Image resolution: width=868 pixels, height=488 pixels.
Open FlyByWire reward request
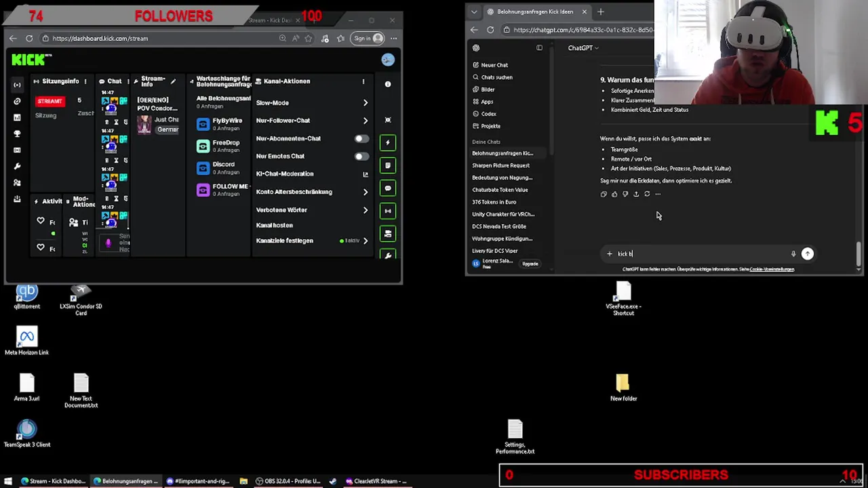coord(222,124)
